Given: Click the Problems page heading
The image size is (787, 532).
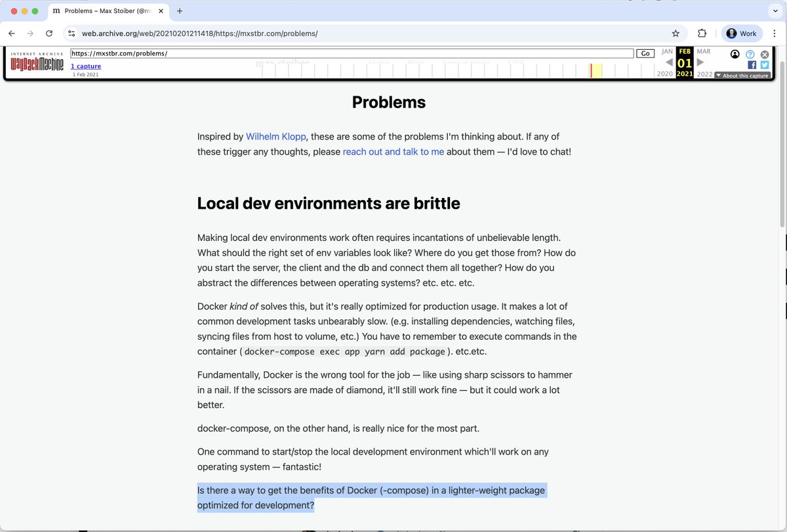Looking at the screenshot, I should pos(389,102).
